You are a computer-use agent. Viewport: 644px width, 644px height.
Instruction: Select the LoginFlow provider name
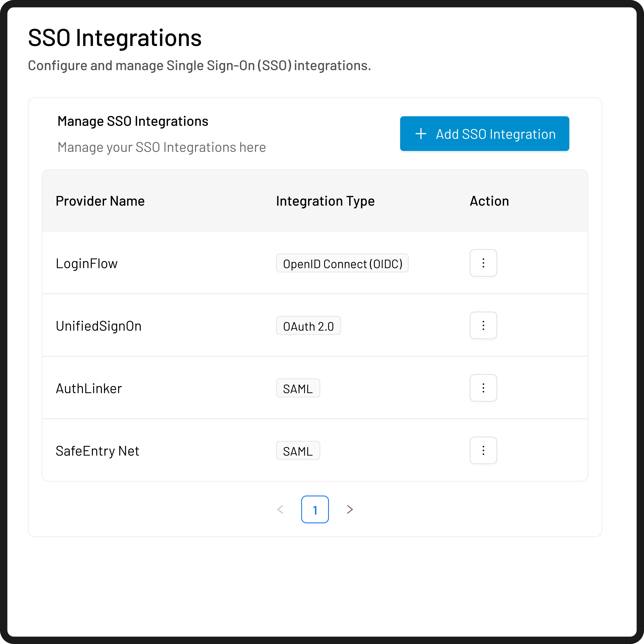coord(87,263)
